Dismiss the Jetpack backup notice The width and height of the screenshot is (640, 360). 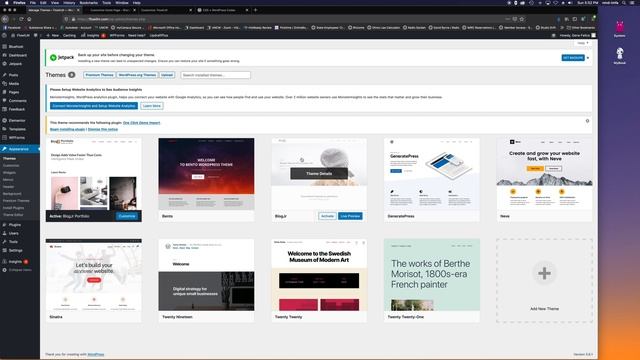point(588,58)
